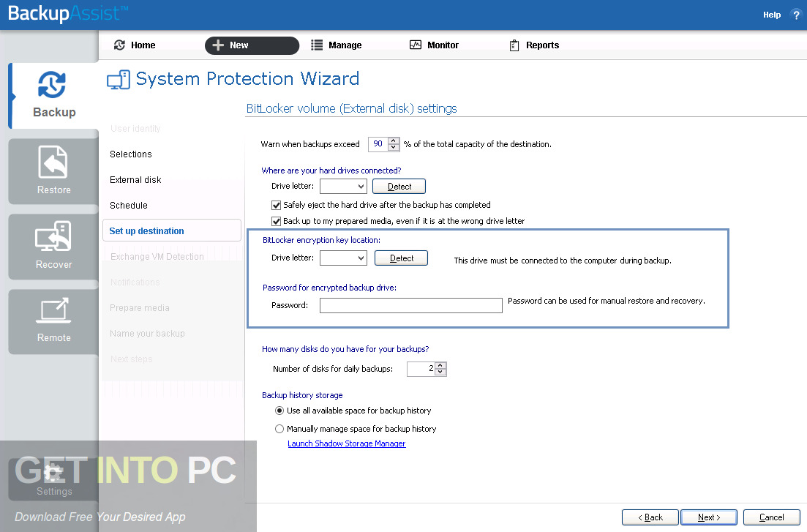Click the BackupAssist logo
807x532 pixels.
point(68,13)
